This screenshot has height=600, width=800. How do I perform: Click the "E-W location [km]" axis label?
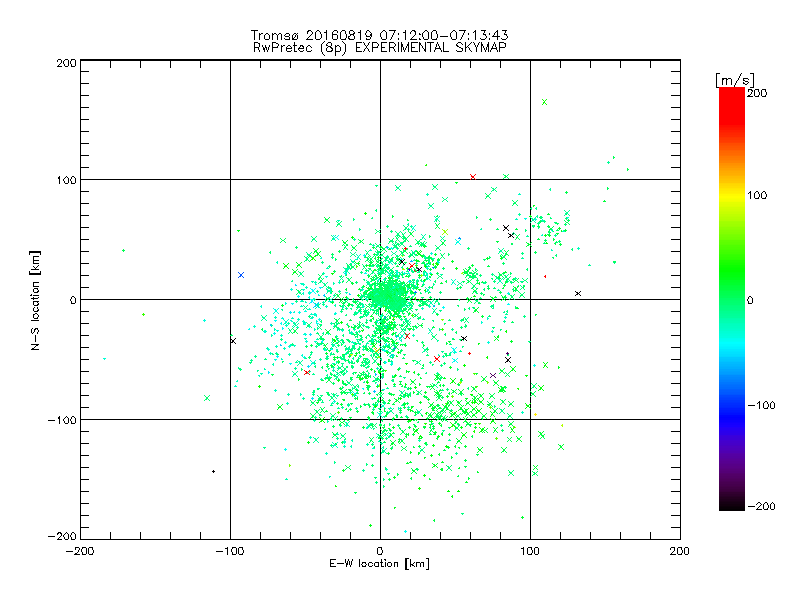(379, 564)
